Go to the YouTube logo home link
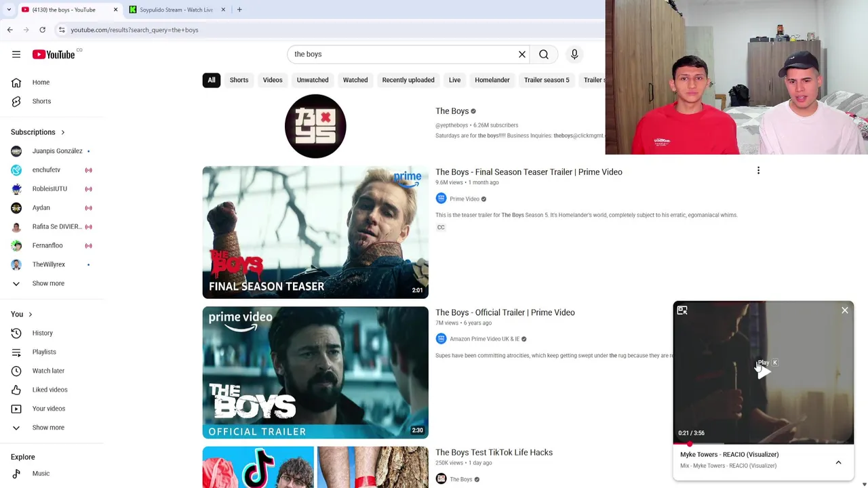This screenshot has width=868, height=488. (54, 54)
